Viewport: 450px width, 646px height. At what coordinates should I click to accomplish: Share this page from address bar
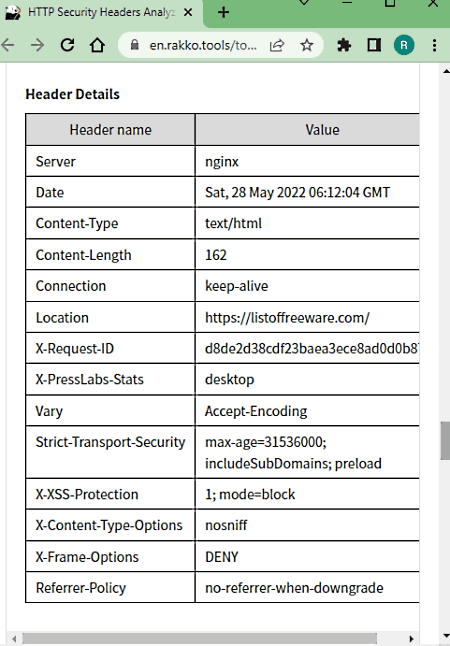(277, 45)
